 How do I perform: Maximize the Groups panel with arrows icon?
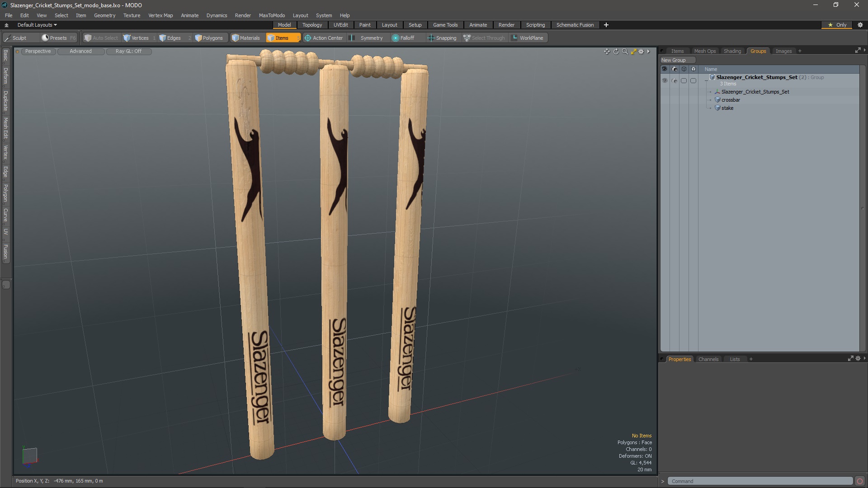(858, 51)
